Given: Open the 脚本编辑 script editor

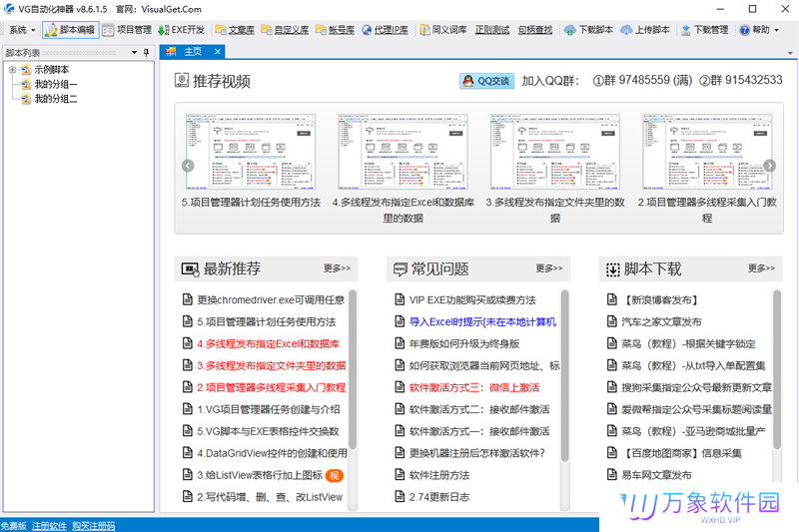Looking at the screenshot, I should (x=70, y=30).
